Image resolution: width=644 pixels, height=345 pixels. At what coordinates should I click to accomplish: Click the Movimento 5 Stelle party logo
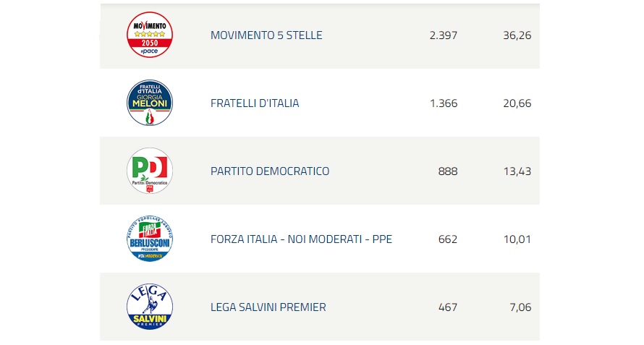[x=150, y=35]
